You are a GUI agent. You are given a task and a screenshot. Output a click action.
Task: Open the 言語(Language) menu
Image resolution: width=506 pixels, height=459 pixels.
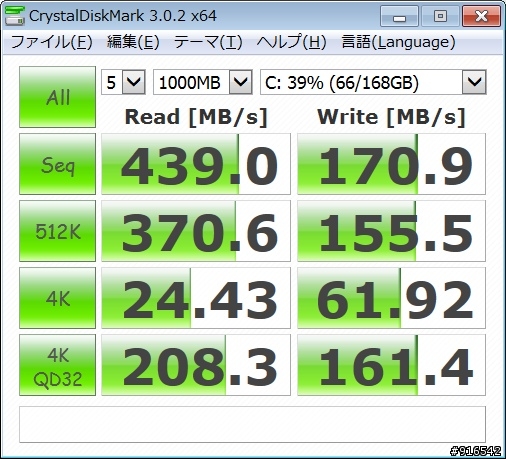pyautogui.click(x=398, y=42)
